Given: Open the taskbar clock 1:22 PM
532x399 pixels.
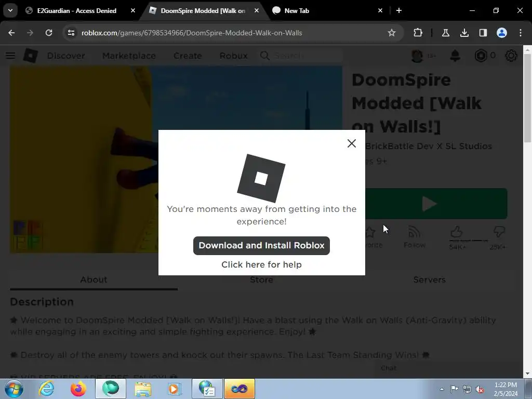Looking at the screenshot, I should click(506, 389).
